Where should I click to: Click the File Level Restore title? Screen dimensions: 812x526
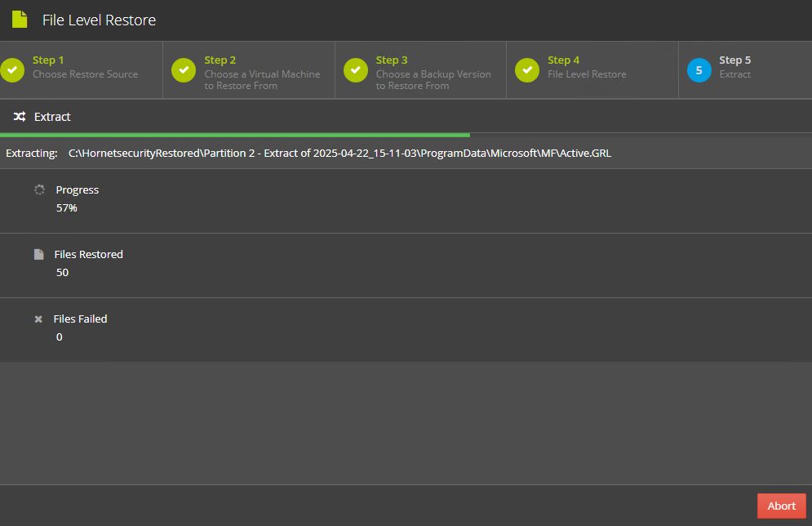tap(99, 20)
